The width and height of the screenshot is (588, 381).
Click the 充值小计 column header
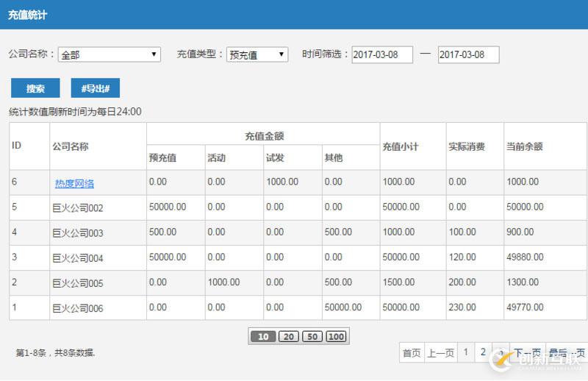coord(401,146)
